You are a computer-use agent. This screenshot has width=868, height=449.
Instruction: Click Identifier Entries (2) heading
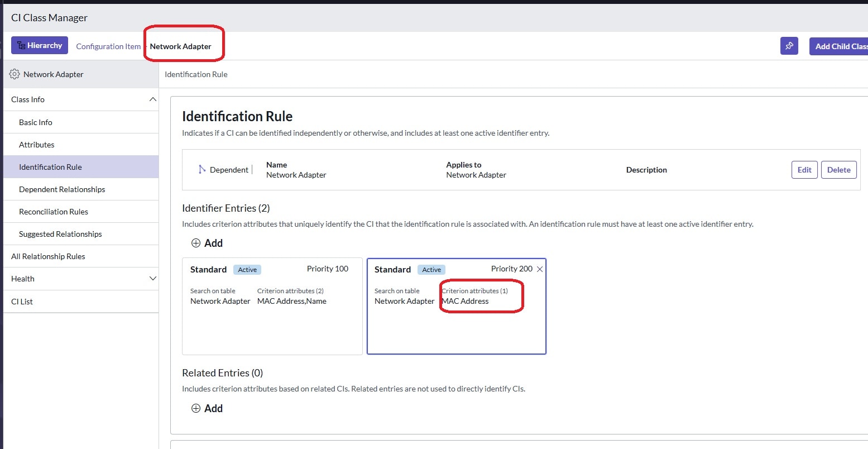[x=226, y=208]
